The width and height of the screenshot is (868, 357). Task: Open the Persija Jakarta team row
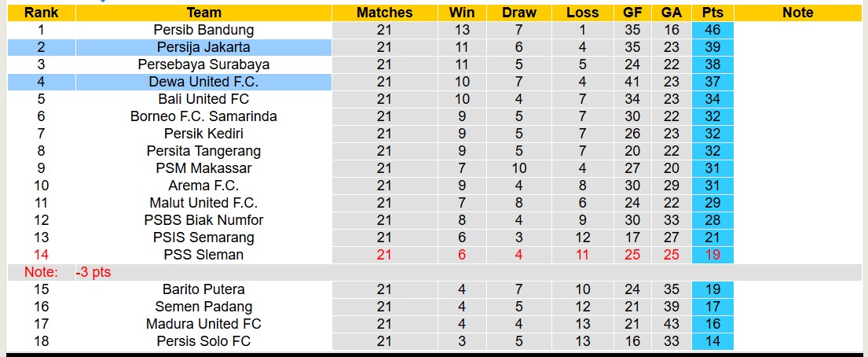(203, 47)
